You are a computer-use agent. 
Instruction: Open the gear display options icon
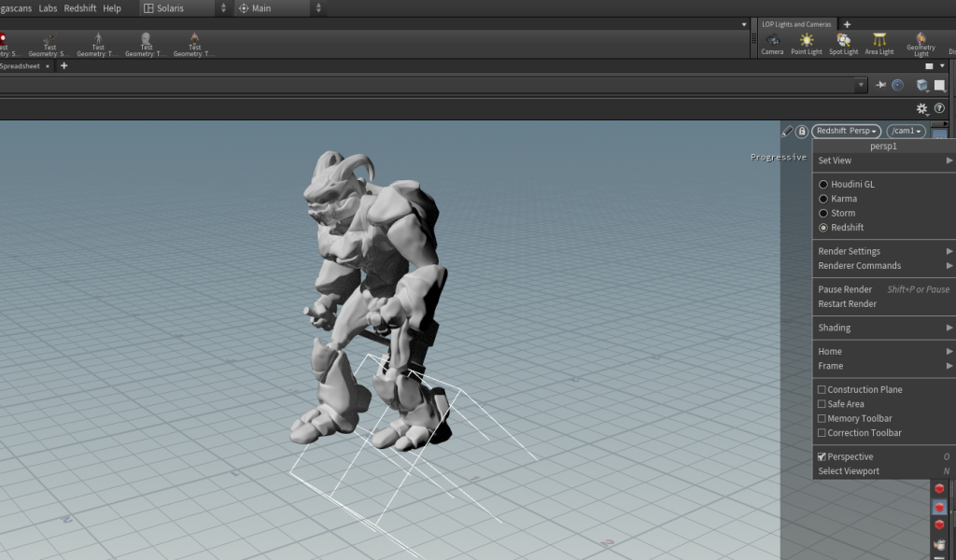point(922,108)
